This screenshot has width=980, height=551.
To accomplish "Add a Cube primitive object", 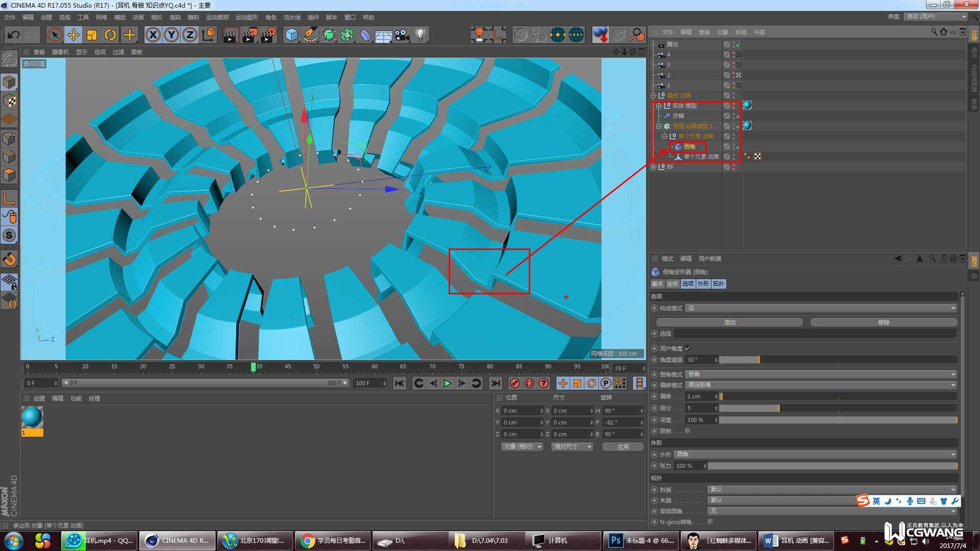I will 291,35.
